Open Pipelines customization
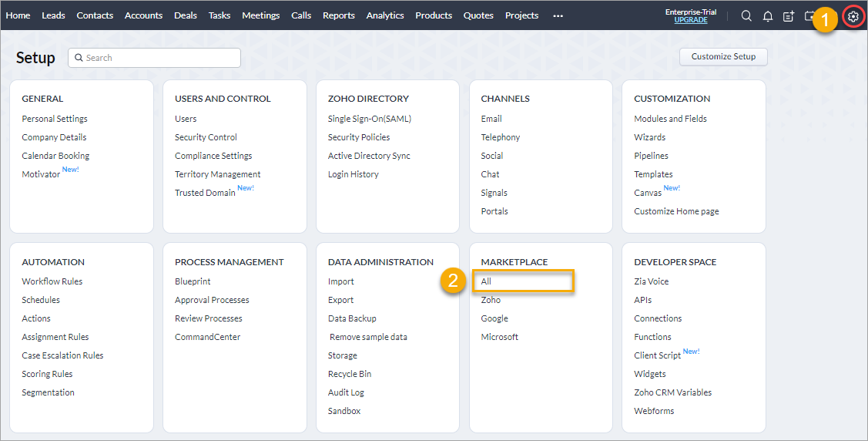868x441 pixels. (x=651, y=156)
